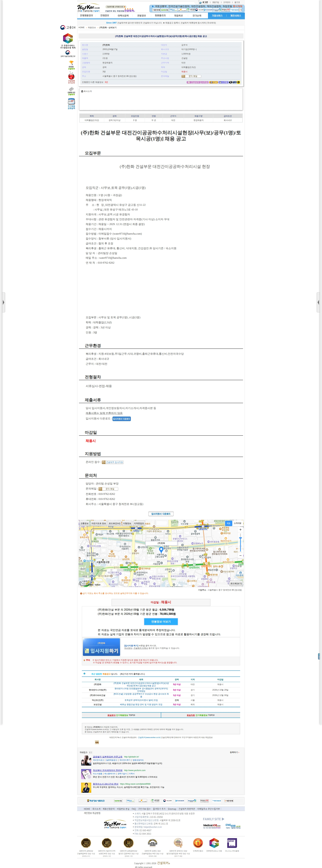Click 건설워커 입사지원 online apply button
The image size is (322, 868).
[x=113, y=462]
